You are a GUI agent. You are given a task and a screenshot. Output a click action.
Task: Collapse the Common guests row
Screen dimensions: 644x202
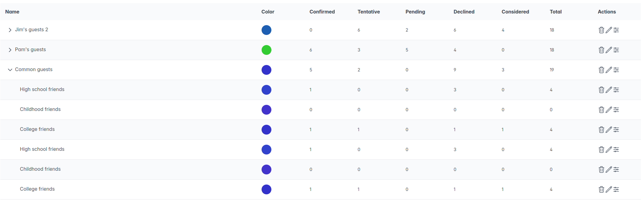click(10, 70)
